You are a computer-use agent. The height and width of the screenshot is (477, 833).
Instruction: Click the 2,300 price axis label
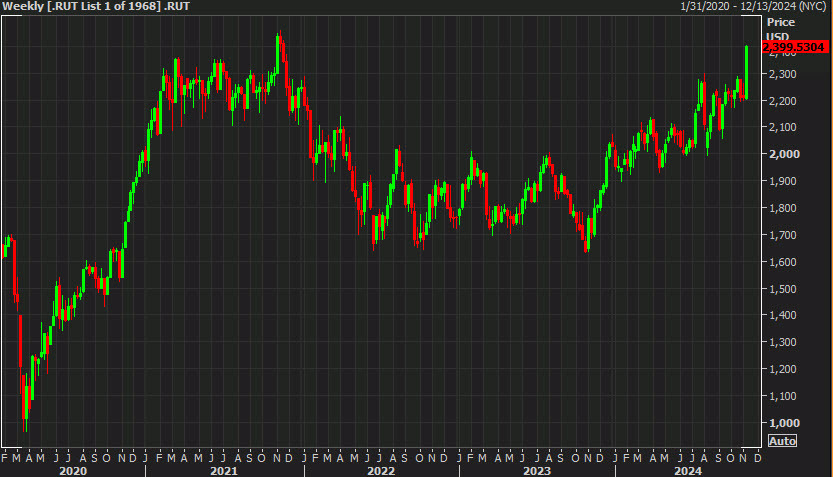[x=783, y=74]
